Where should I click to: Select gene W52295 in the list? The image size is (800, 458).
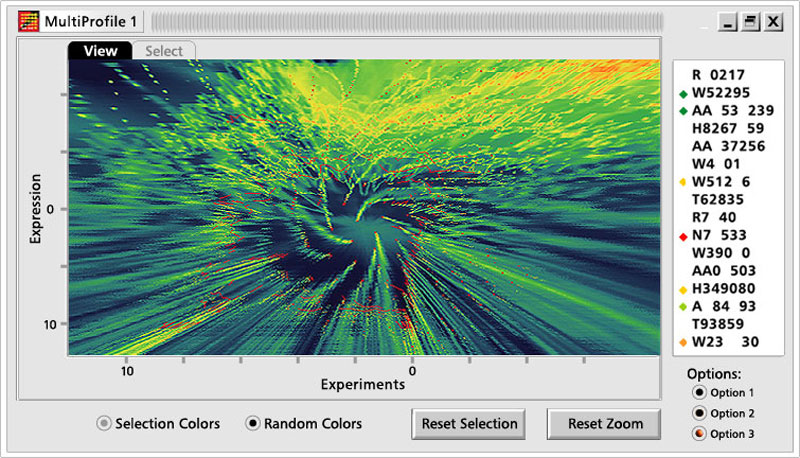721,93
